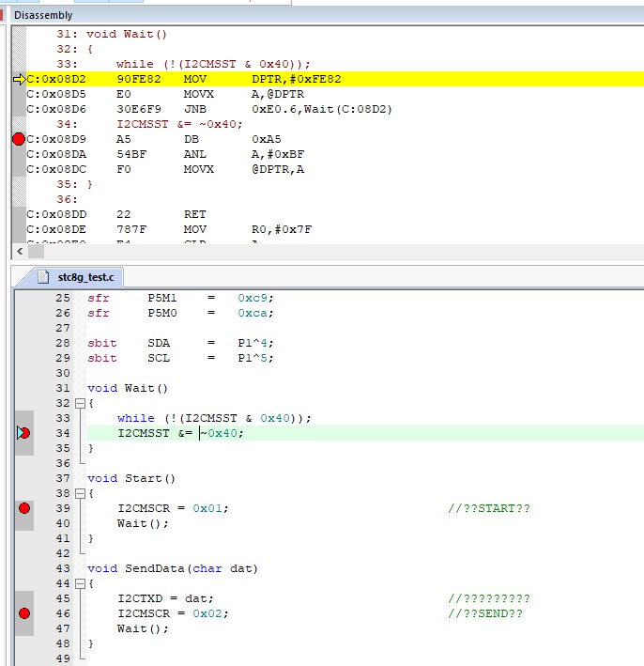Click the //??START?? comment on line 39
This screenshot has width=644, height=666.
tap(489, 508)
